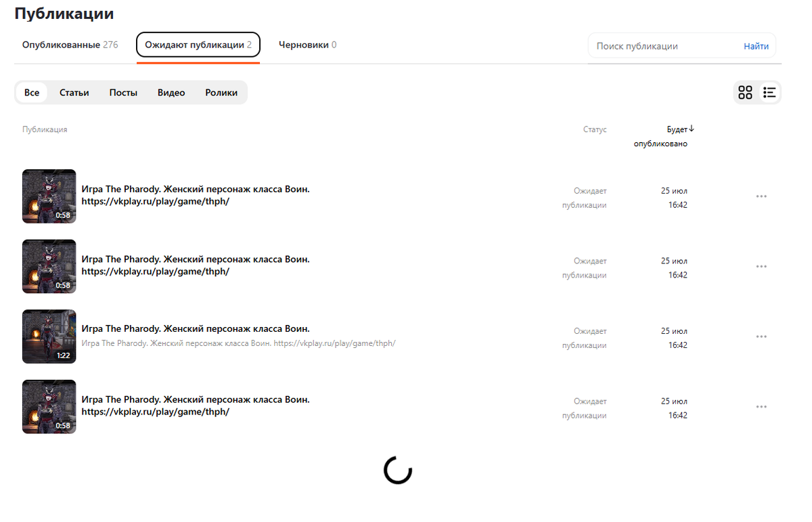Filter publications by Статьи
The width and height of the screenshot is (812, 522).
tap(74, 93)
